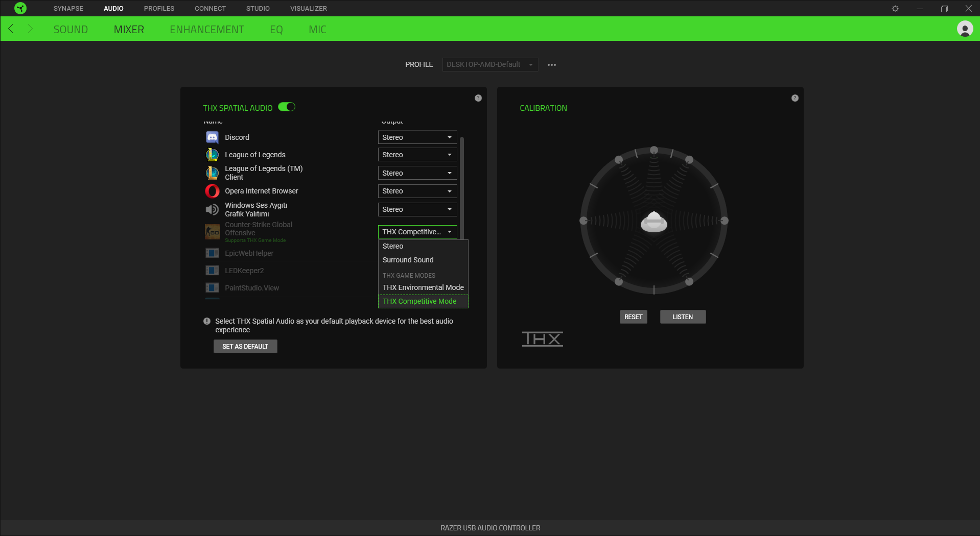Viewport: 980px width, 536px height.
Task: Turn off THX Spatial Audio toggle
Action: tap(287, 107)
